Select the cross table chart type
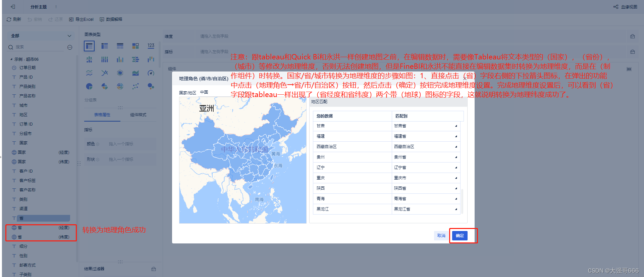This screenshot has height=277, width=644. pos(105,46)
